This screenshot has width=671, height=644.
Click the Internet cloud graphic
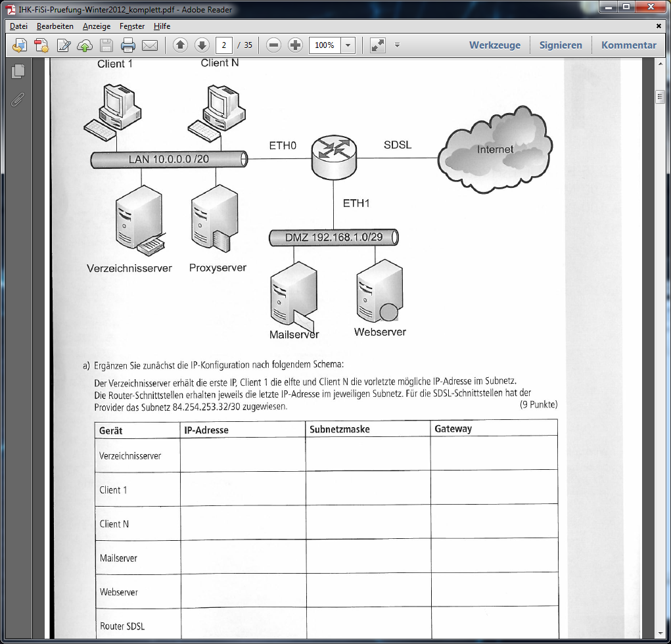tap(495, 149)
